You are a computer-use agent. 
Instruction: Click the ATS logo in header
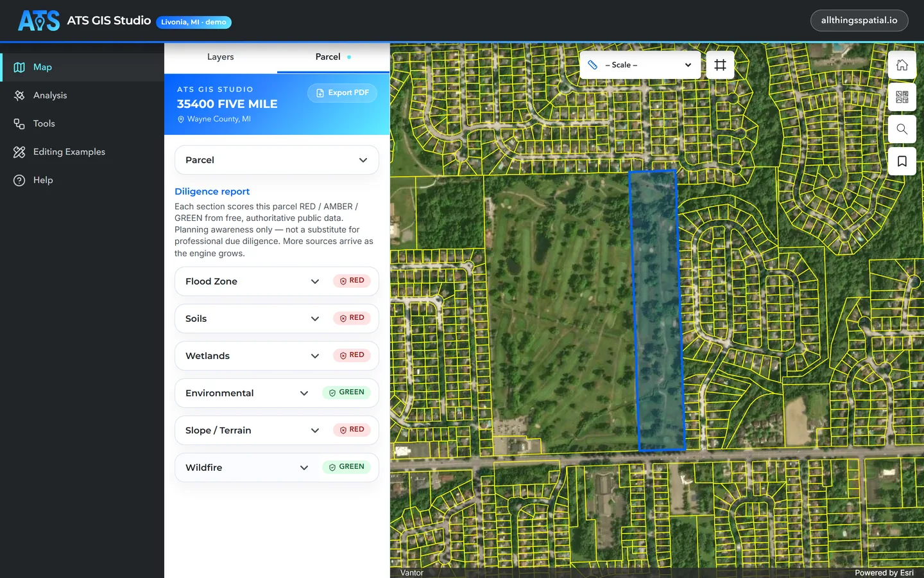tap(38, 21)
